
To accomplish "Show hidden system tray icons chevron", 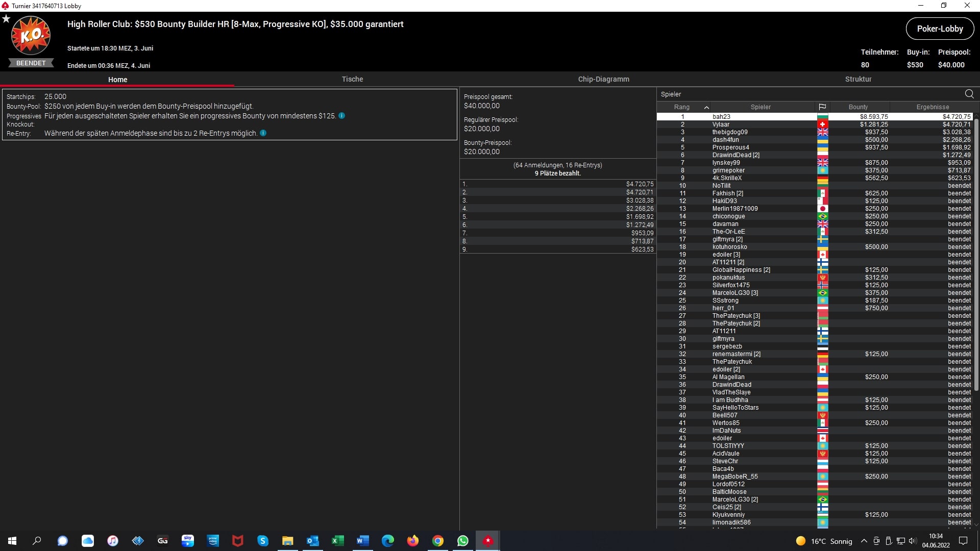I will click(x=864, y=541).
